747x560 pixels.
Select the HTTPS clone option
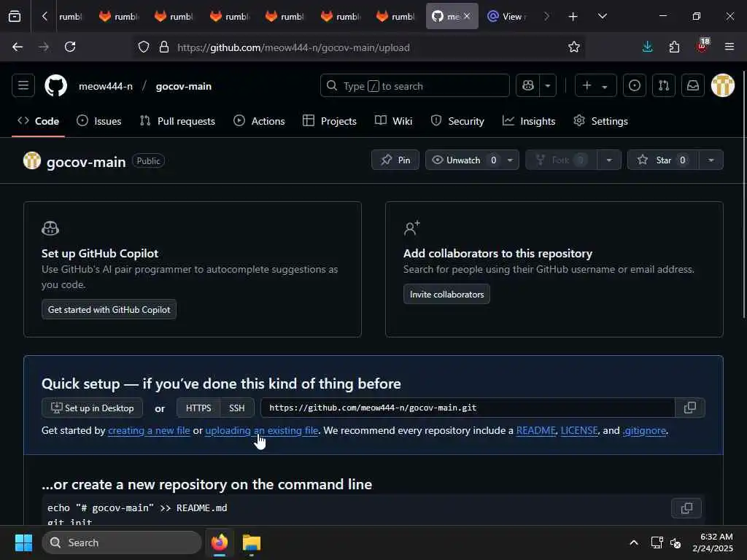198,408
